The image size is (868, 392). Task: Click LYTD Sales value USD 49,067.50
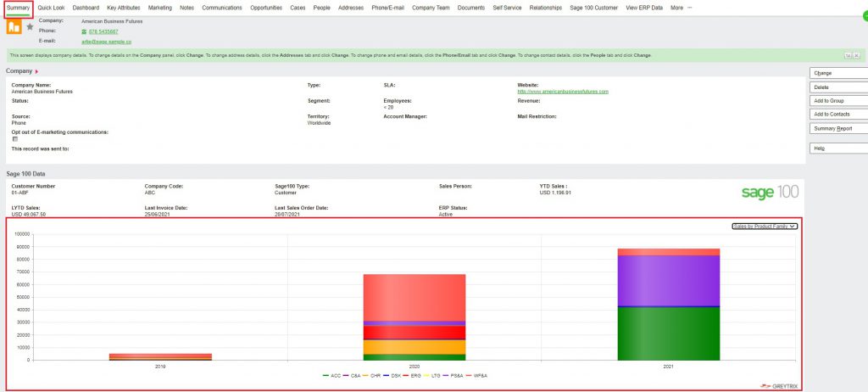(x=29, y=214)
